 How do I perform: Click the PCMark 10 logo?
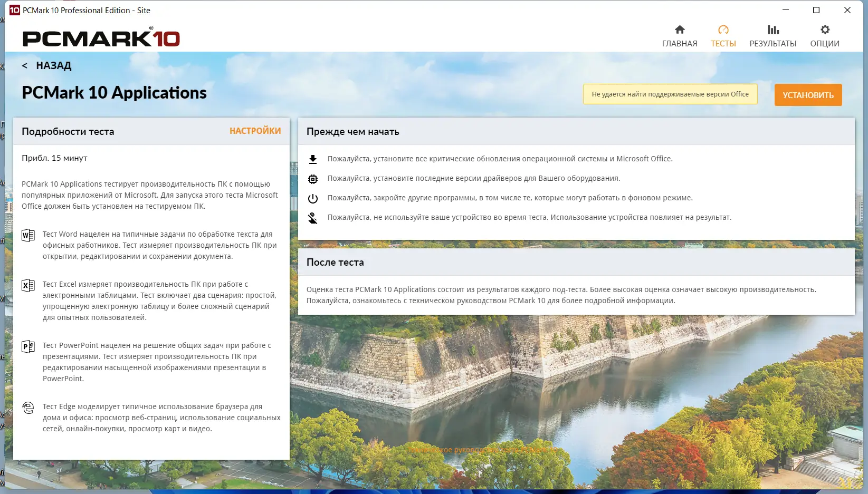(101, 37)
